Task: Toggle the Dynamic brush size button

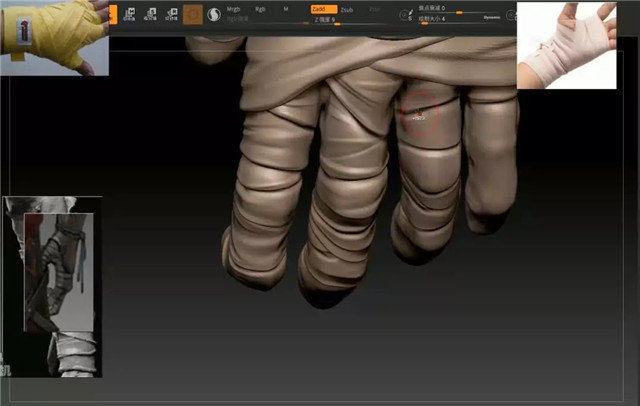Action: (492, 18)
